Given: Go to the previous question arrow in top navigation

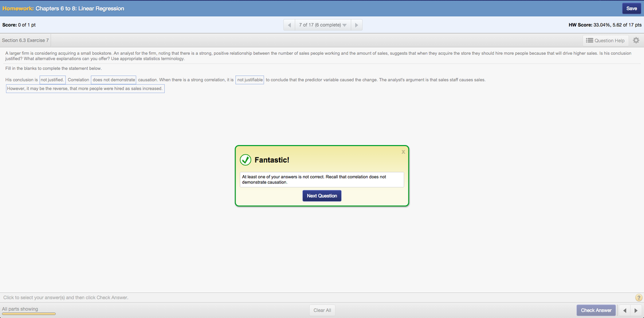Looking at the screenshot, I should (x=289, y=25).
